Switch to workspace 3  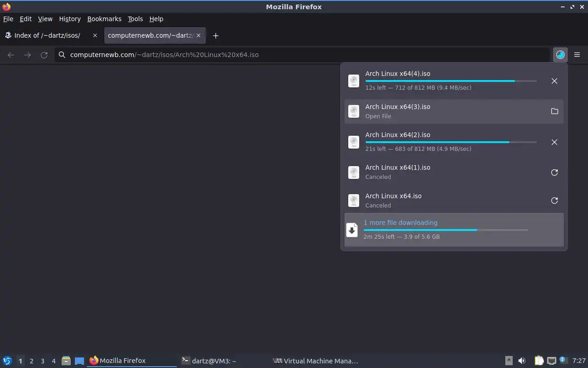[42, 361]
